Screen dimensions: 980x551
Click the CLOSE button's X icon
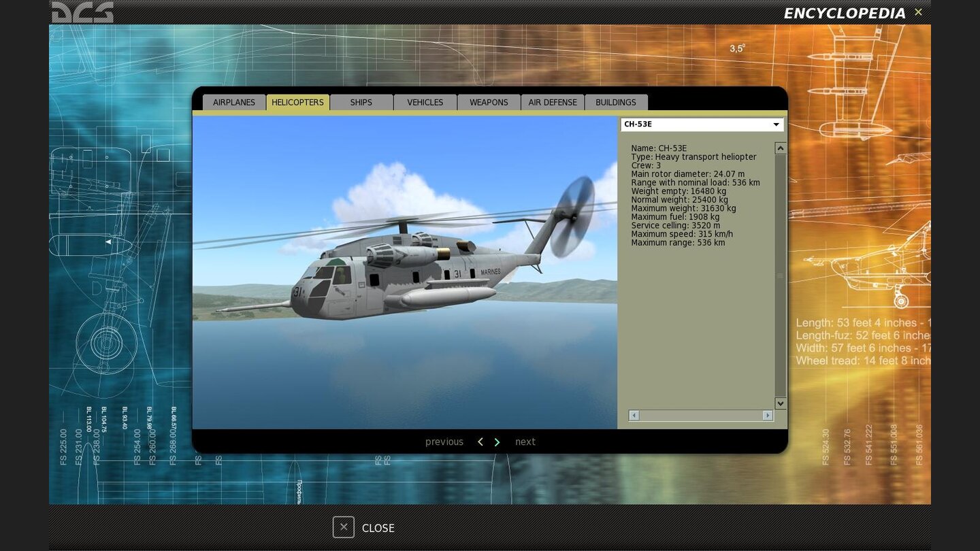(344, 527)
